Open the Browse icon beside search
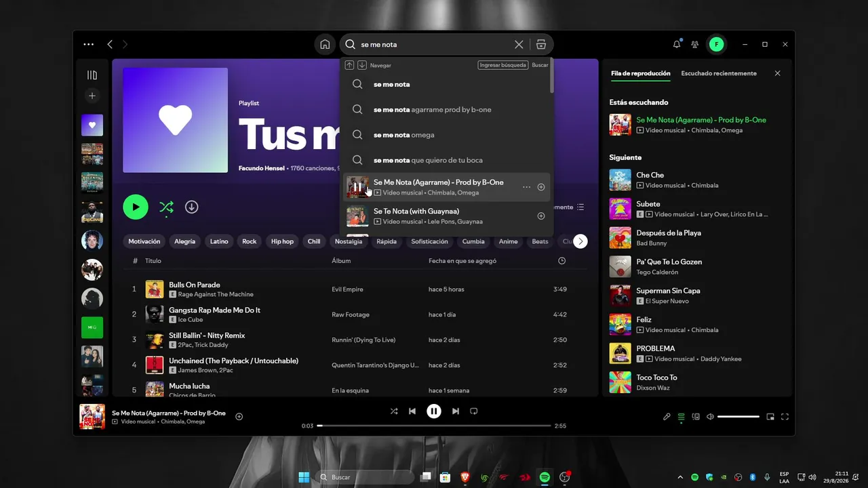 (x=540, y=45)
